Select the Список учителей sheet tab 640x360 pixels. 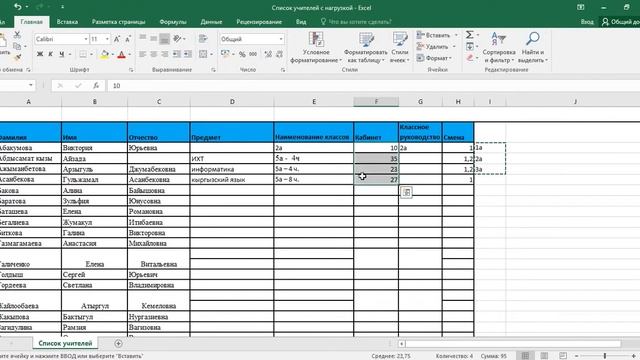tap(65, 343)
